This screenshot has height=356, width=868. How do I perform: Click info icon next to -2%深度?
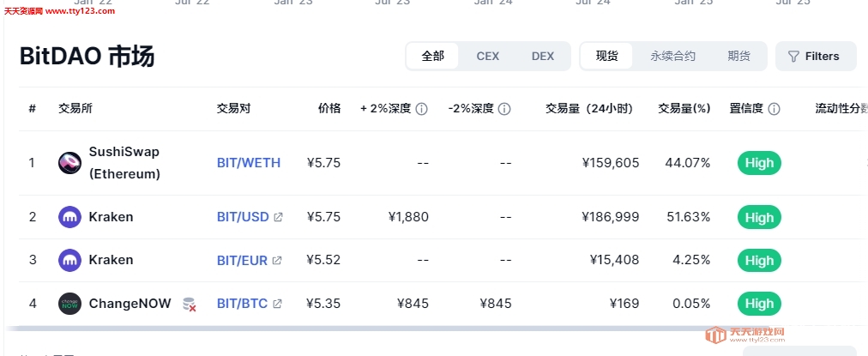[x=503, y=109]
